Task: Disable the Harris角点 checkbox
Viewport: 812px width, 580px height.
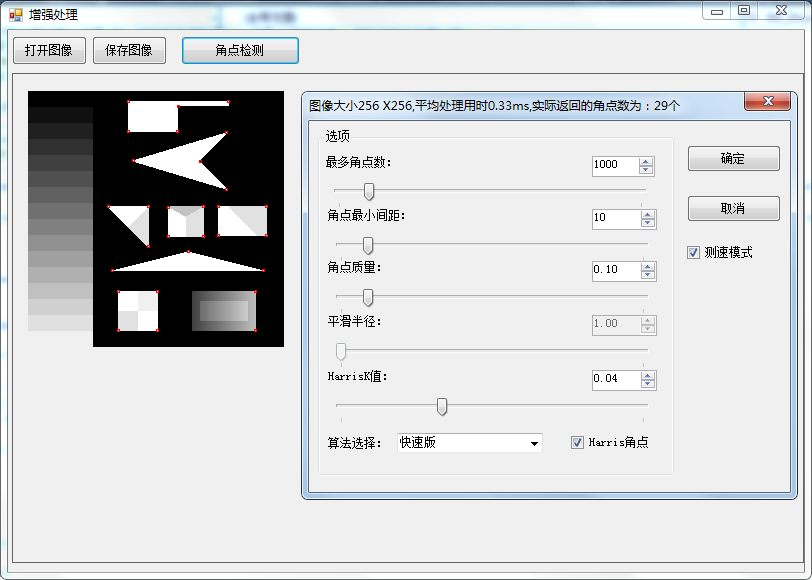Action: tap(577, 442)
